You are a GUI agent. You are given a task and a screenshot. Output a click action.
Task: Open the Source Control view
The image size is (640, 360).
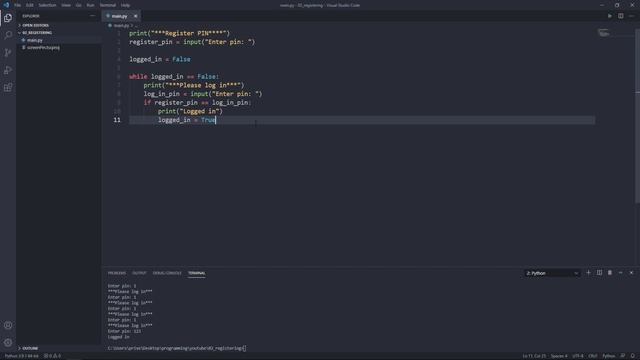[8, 53]
